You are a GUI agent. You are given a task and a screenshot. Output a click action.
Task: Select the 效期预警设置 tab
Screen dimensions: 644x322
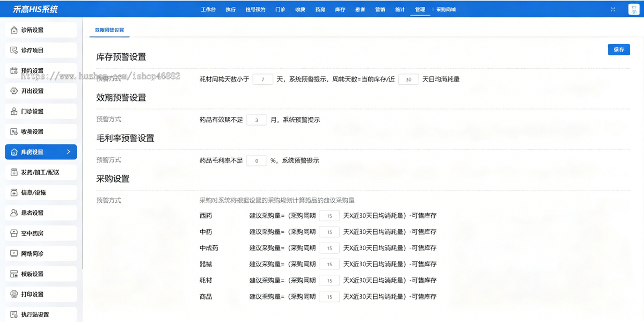[x=109, y=31]
